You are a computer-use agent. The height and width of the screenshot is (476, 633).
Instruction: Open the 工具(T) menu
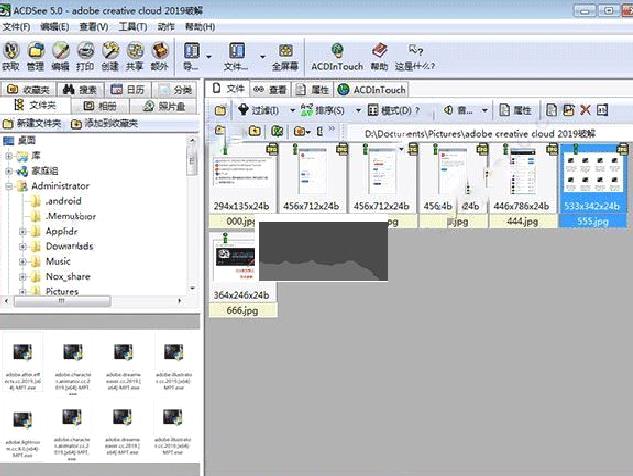(133, 27)
